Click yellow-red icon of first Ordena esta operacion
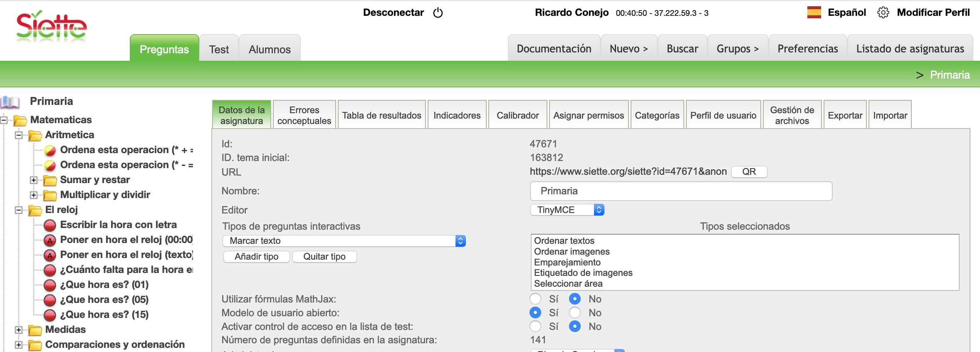 pos(50,150)
